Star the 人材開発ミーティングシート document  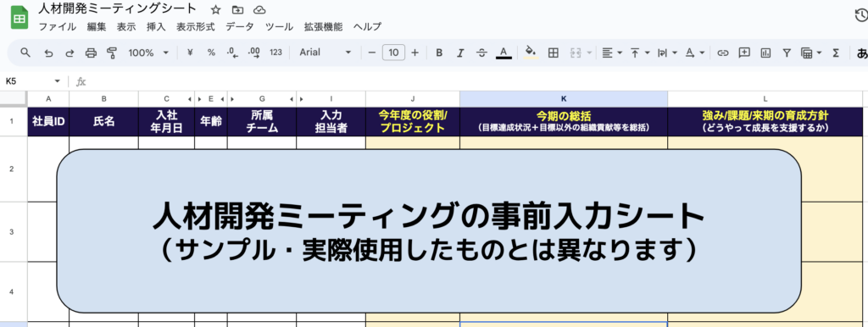[216, 9]
